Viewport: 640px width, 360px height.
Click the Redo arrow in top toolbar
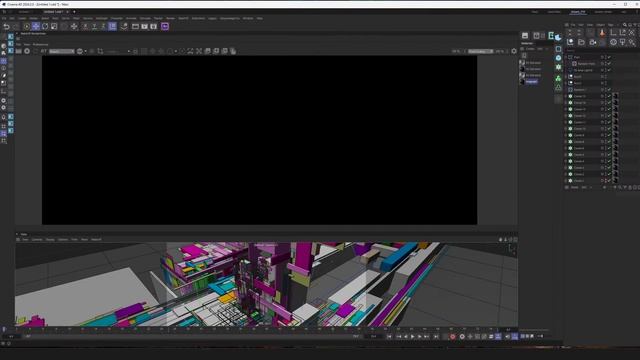16,27
